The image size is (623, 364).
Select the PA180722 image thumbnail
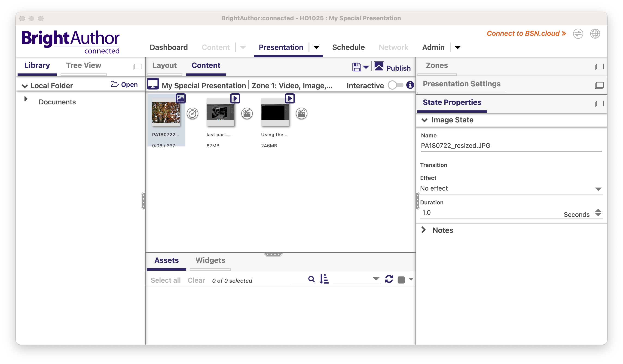pos(166,112)
